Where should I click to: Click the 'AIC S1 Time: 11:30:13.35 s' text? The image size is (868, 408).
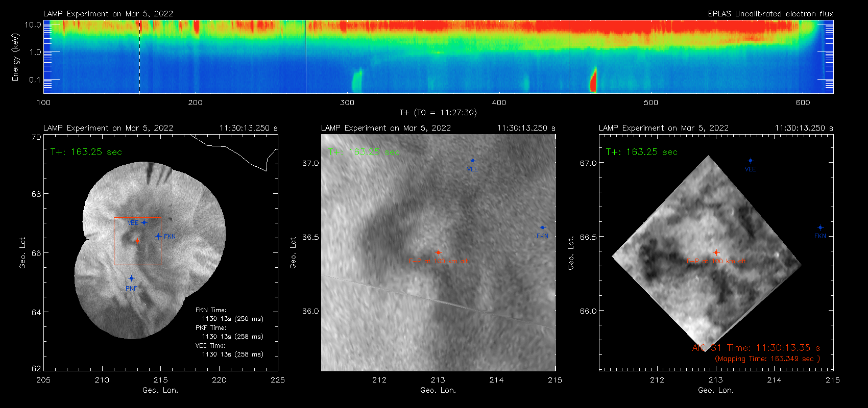pos(756,348)
